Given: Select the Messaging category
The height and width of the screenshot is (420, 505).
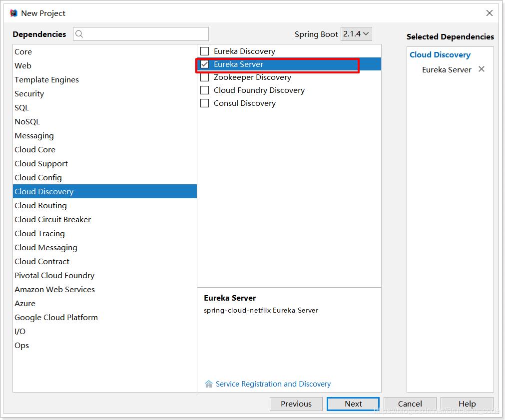Looking at the screenshot, I should 105,136.
